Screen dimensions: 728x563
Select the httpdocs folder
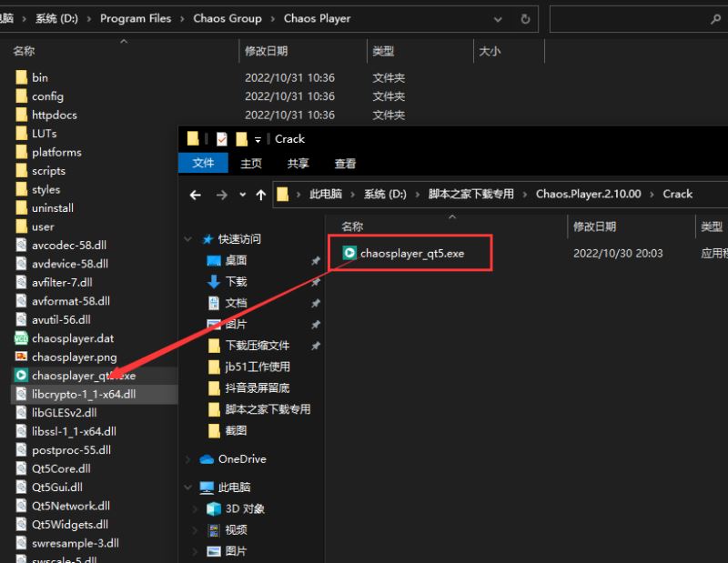(x=55, y=115)
